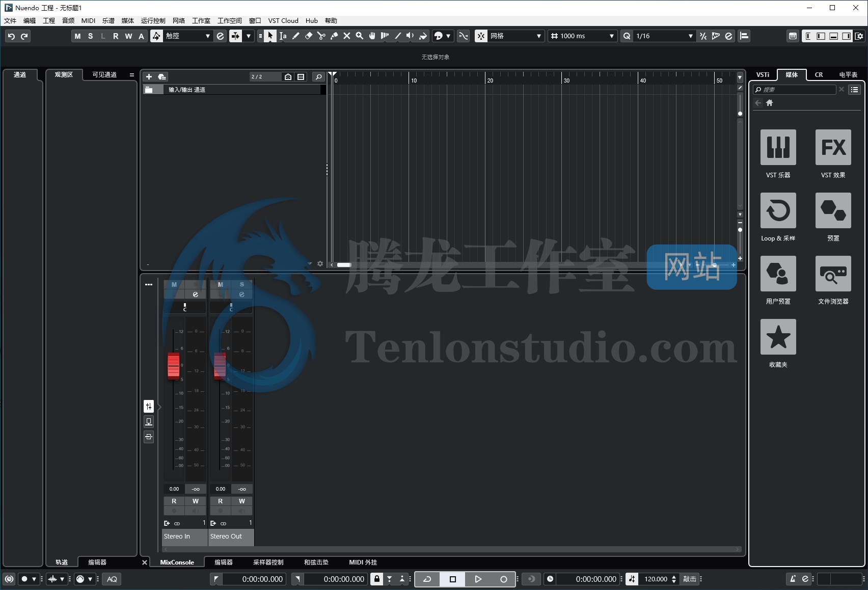Select the Object Selection arrow tool

[270, 36]
